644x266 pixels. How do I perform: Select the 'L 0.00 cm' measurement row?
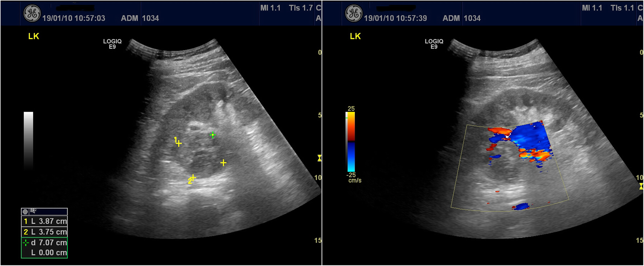(44, 253)
